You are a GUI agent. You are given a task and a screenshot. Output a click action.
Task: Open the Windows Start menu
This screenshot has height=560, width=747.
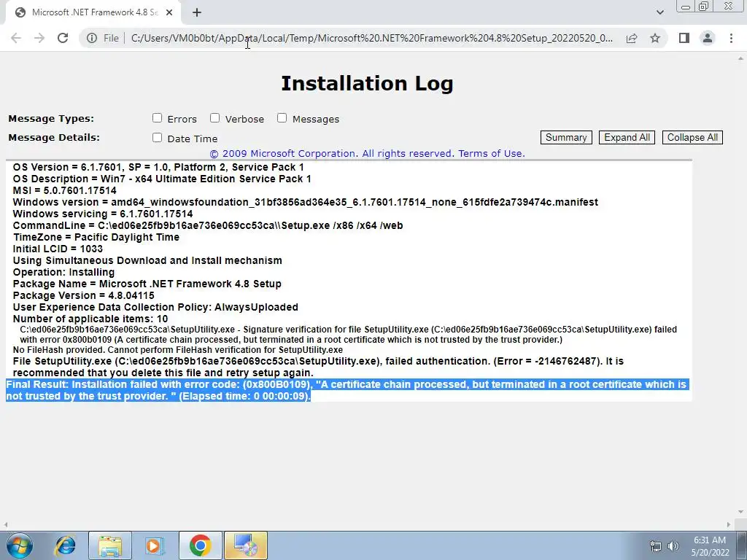[19, 545]
